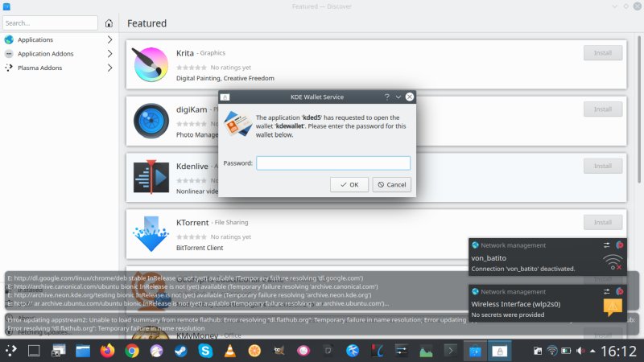Click the Home icon next to search
Viewport: 644px width, 362px height.
pyautogui.click(x=109, y=23)
